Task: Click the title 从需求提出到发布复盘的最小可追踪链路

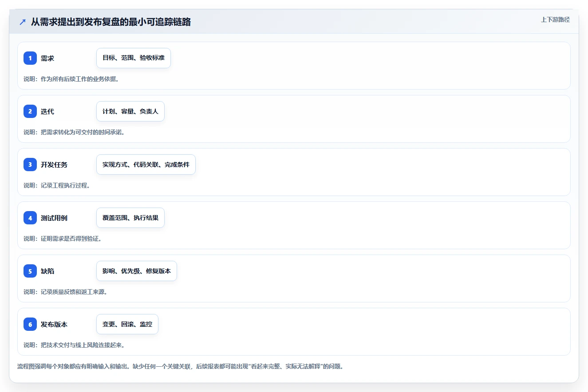Action: point(111,22)
